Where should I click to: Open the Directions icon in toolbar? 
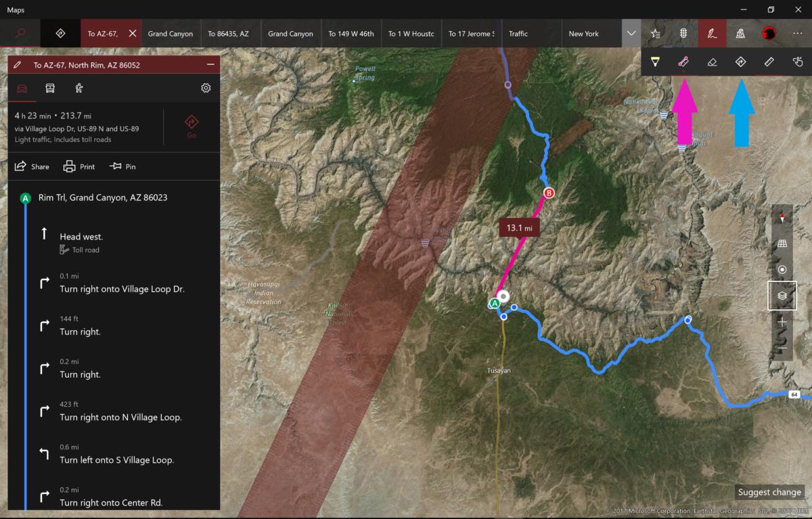coord(60,33)
